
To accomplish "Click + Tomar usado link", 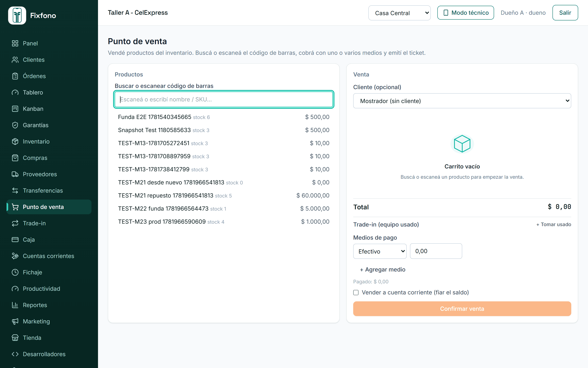I will tap(553, 224).
